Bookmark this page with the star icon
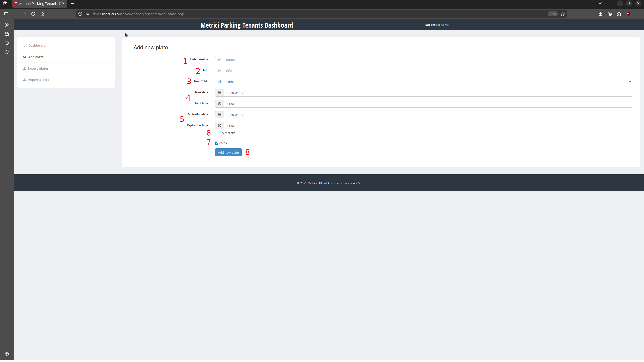644x362 pixels. click(x=563, y=14)
